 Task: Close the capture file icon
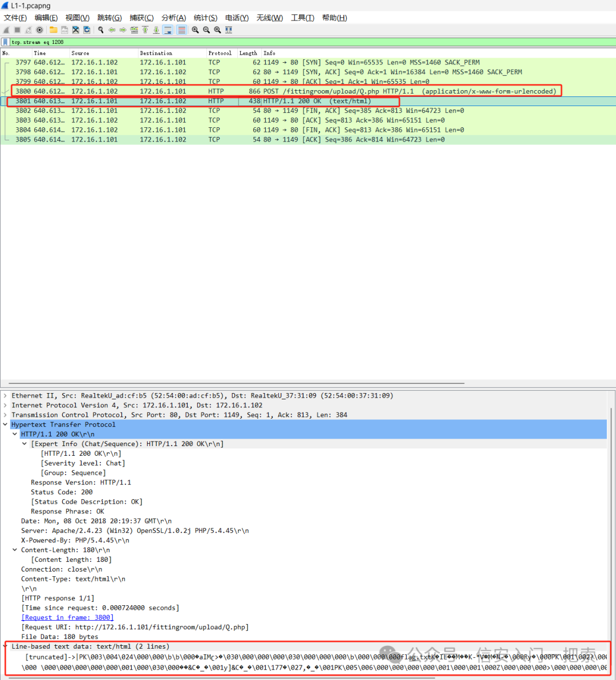pos(76,30)
